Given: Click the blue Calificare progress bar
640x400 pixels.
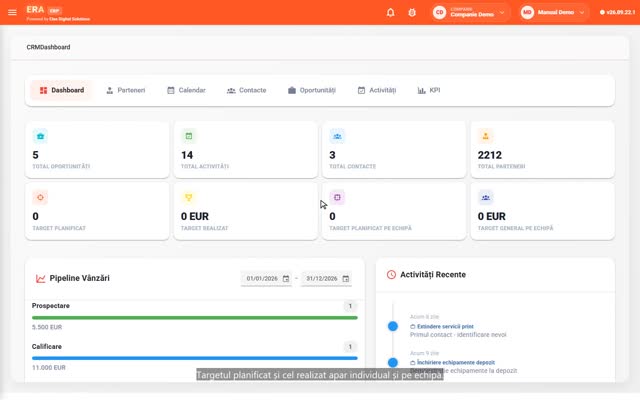Looking at the screenshot, I should tap(195, 358).
